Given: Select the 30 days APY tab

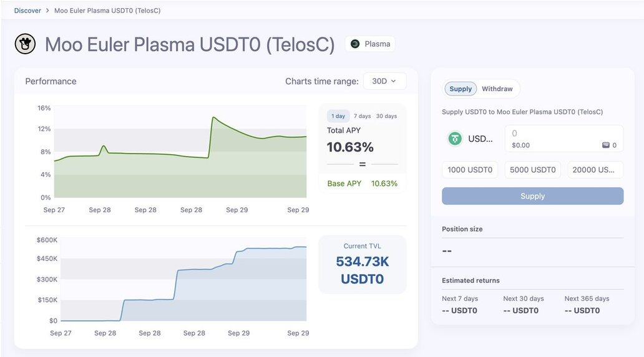Looking at the screenshot, I should (386, 116).
